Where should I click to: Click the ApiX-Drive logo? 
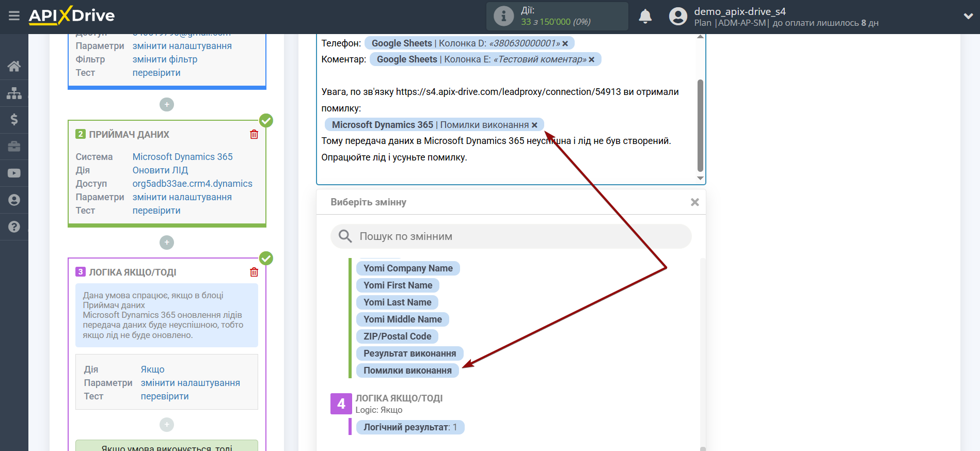pyautogui.click(x=72, y=15)
